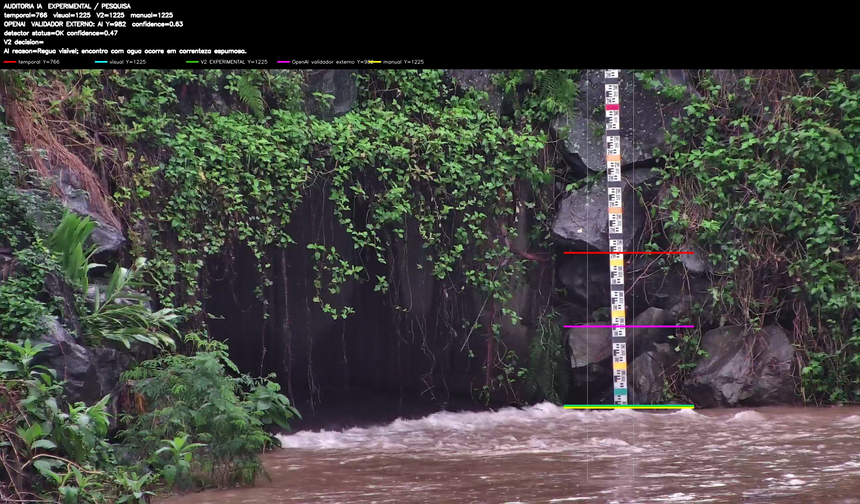Click legend label 'temporal Y=766'
The width and height of the screenshot is (860, 504).
(39, 62)
